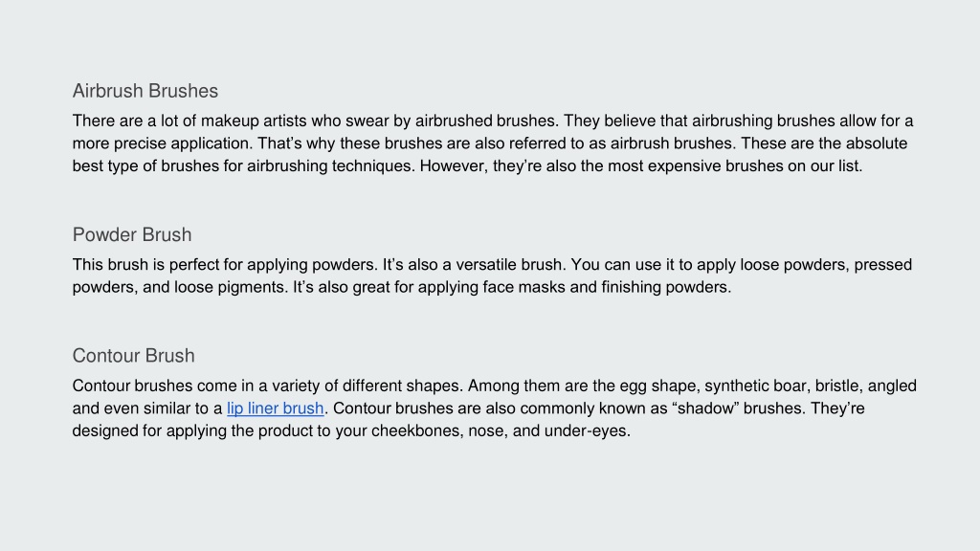This screenshot has width=980, height=551.
Task: Open the lip liner brush link
Action: point(275,408)
